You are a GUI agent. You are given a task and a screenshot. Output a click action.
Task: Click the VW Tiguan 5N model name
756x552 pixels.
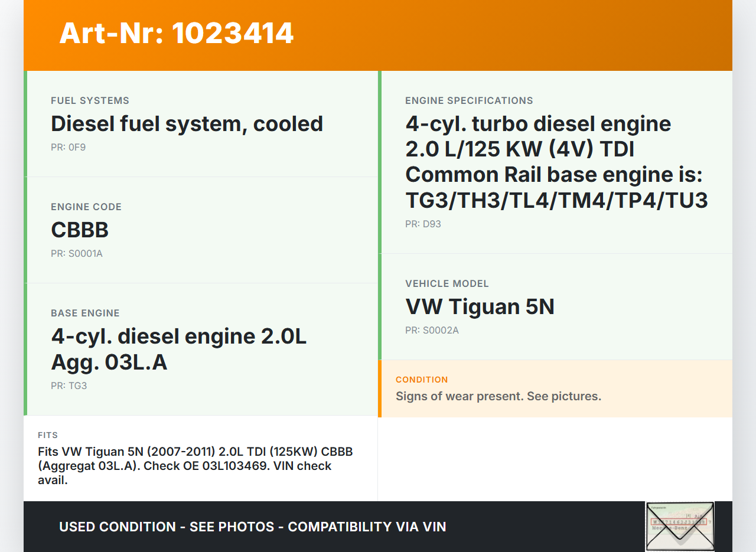point(480,307)
